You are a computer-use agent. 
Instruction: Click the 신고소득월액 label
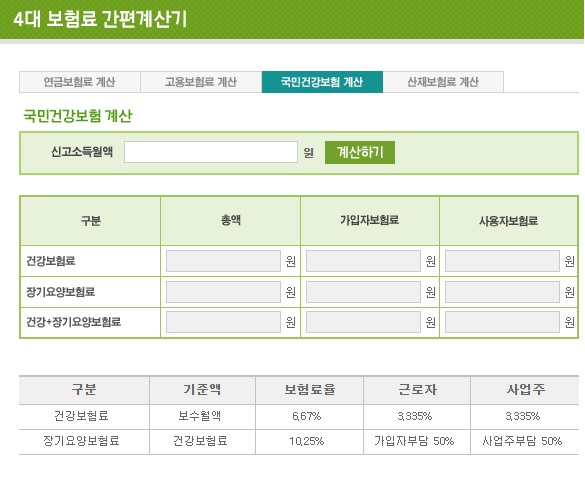click(x=82, y=152)
